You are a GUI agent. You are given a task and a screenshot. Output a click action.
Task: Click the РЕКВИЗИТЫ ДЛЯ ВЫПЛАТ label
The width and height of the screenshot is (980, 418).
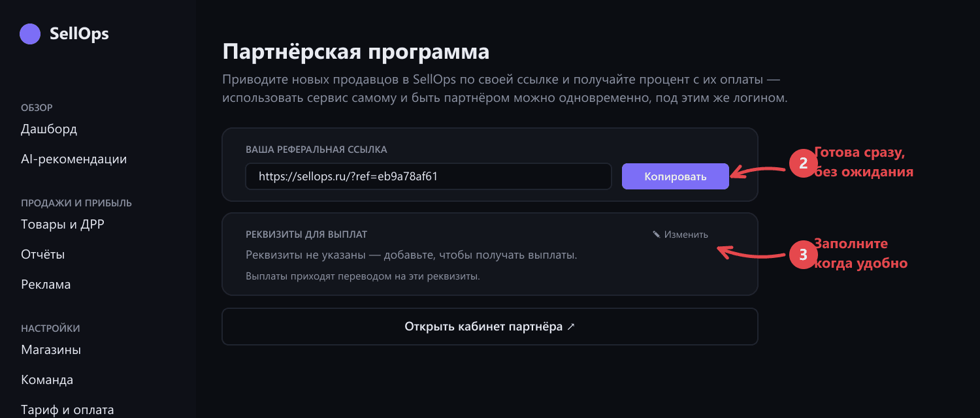[x=306, y=234]
